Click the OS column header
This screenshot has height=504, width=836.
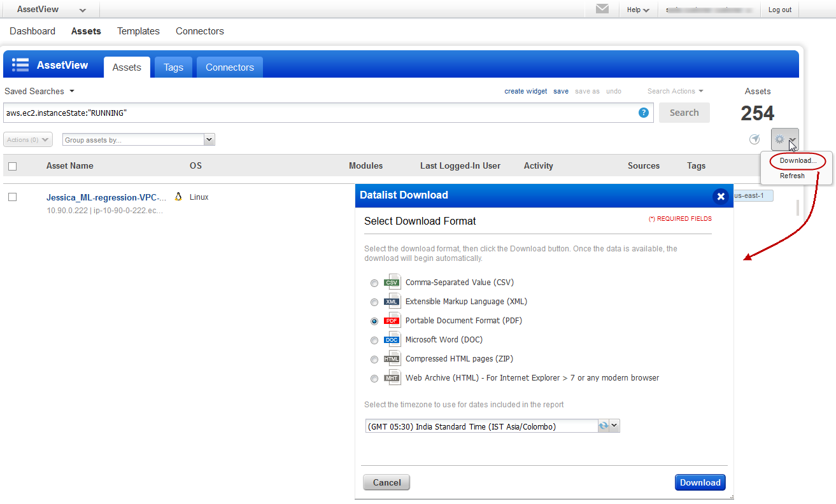coord(195,165)
